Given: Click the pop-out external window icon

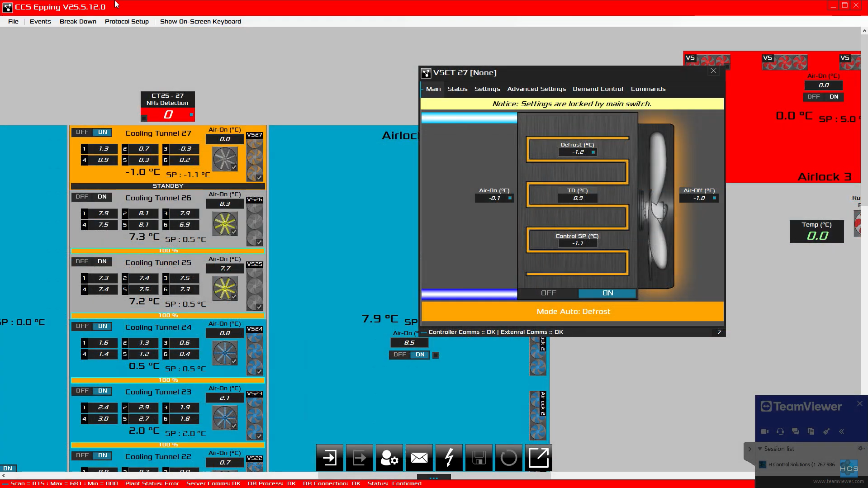Looking at the screenshot, I should click(x=539, y=458).
